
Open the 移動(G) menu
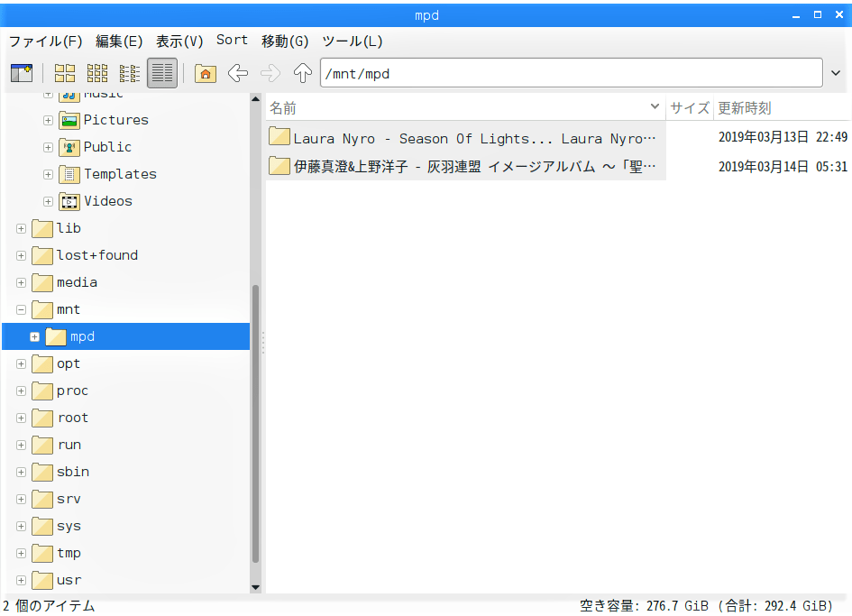point(285,41)
